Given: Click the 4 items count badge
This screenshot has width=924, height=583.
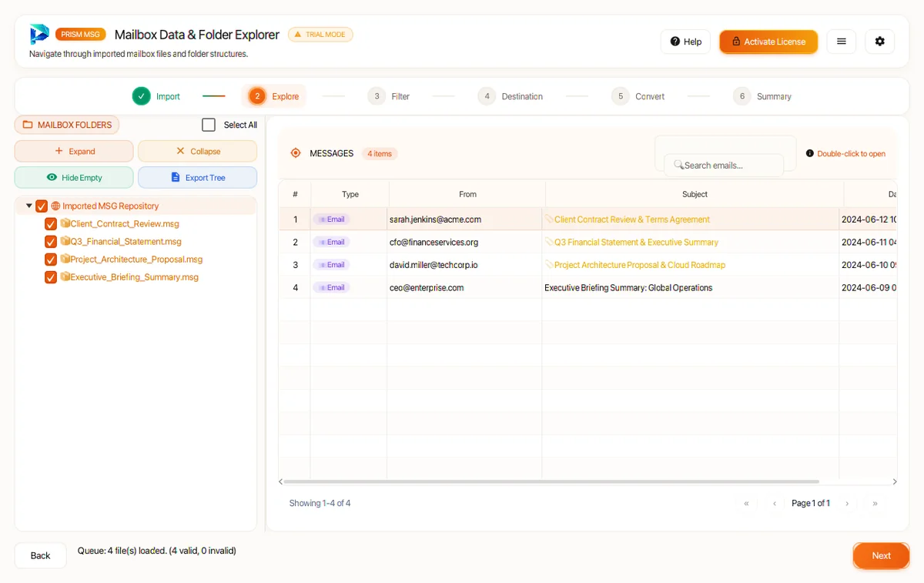Looking at the screenshot, I should click(x=380, y=153).
